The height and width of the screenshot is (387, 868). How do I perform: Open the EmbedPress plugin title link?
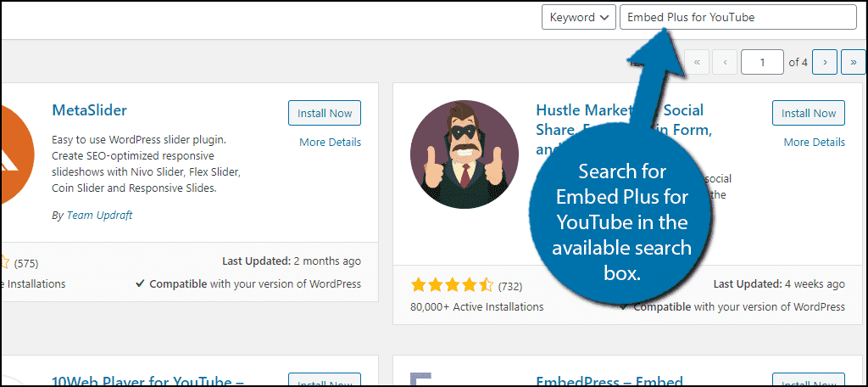click(609, 381)
